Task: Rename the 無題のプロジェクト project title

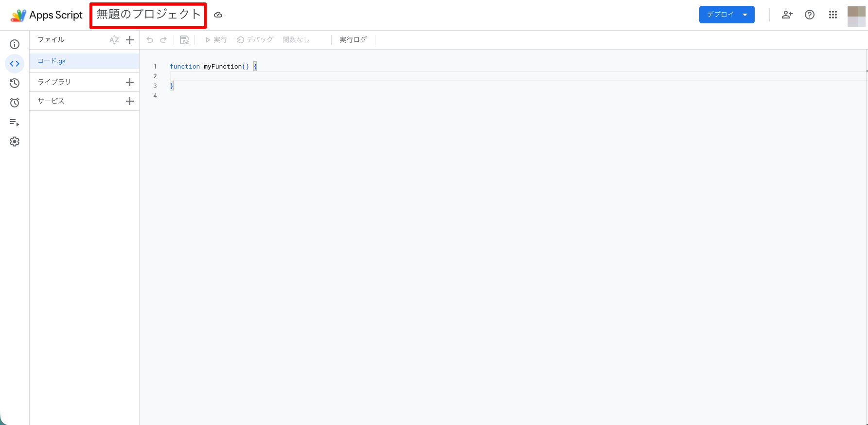Action: [x=148, y=15]
